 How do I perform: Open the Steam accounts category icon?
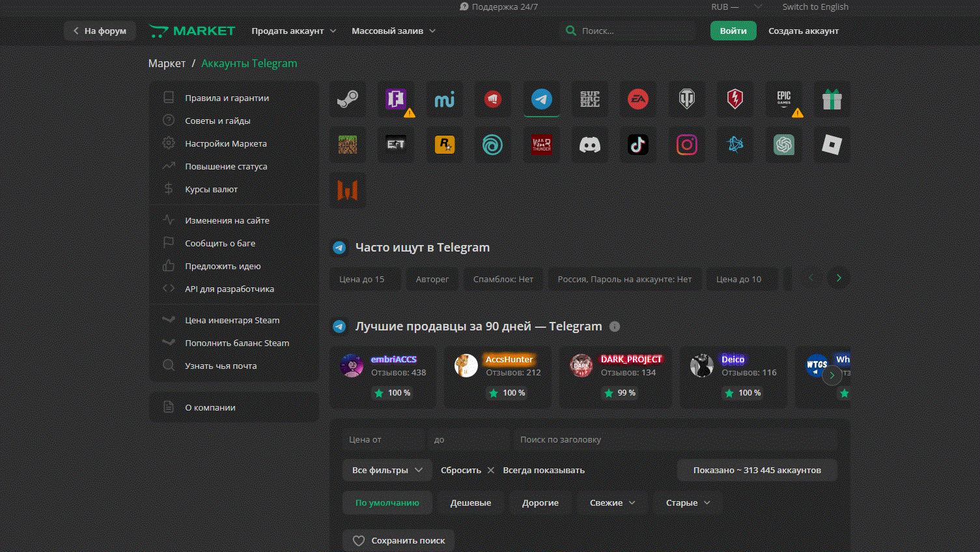(x=347, y=99)
